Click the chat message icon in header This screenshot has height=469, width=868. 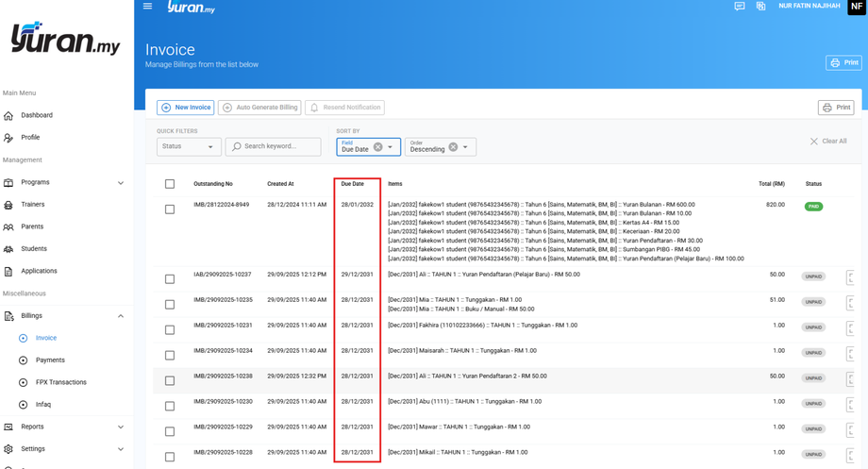[740, 7]
